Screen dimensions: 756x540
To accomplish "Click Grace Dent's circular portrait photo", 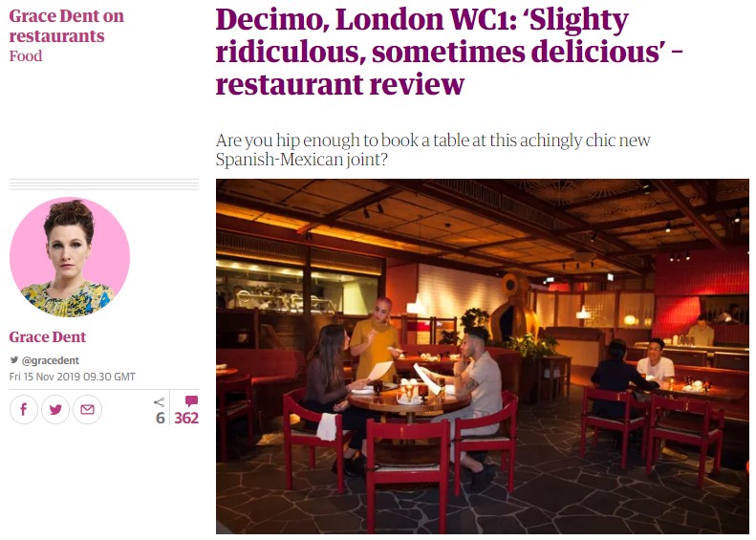I will point(70,257).
